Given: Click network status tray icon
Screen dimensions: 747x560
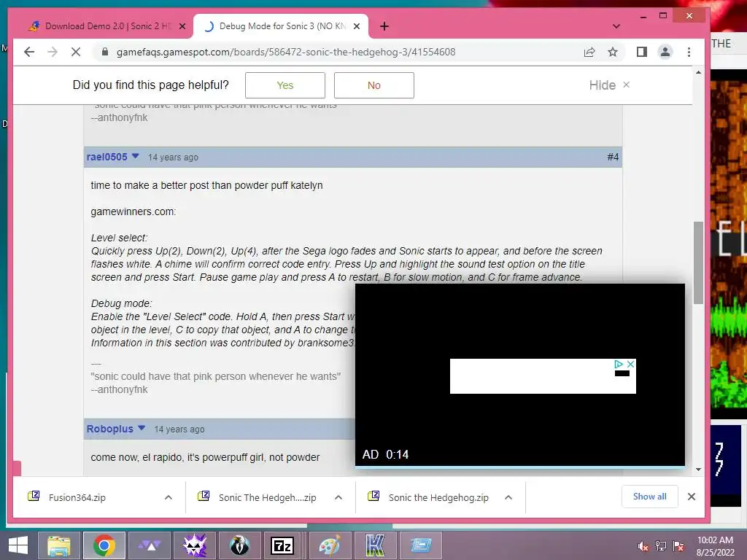Looking at the screenshot, I should (661, 546).
